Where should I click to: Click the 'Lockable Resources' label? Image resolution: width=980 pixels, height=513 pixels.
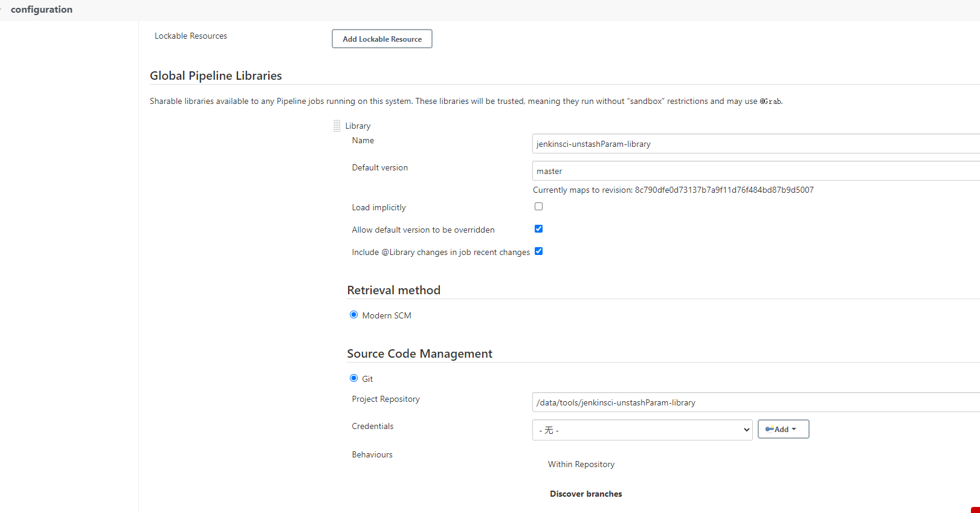191,36
